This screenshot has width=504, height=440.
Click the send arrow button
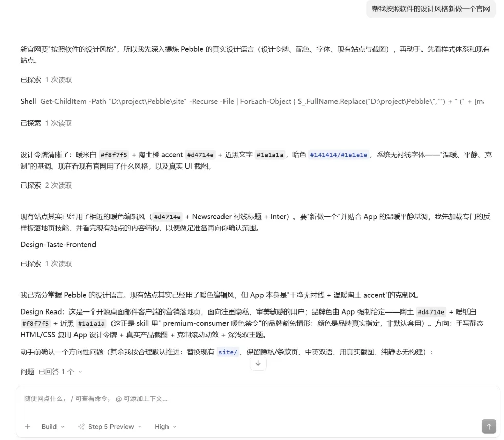coord(489,427)
